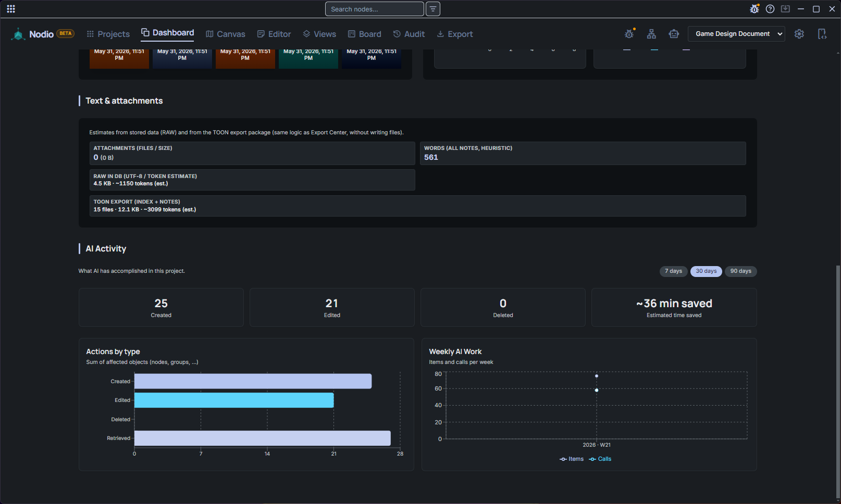Click the Words value 561
Image resolution: width=841 pixels, height=504 pixels.
click(x=431, y=157)
